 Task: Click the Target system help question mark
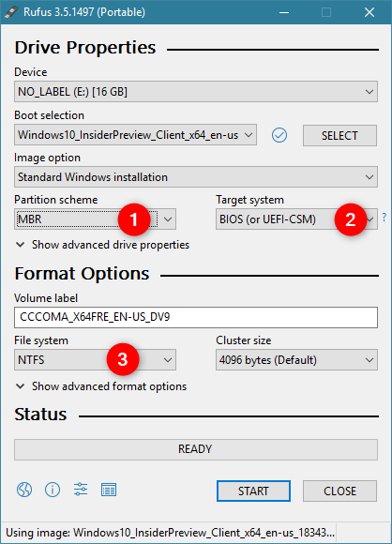384,218
